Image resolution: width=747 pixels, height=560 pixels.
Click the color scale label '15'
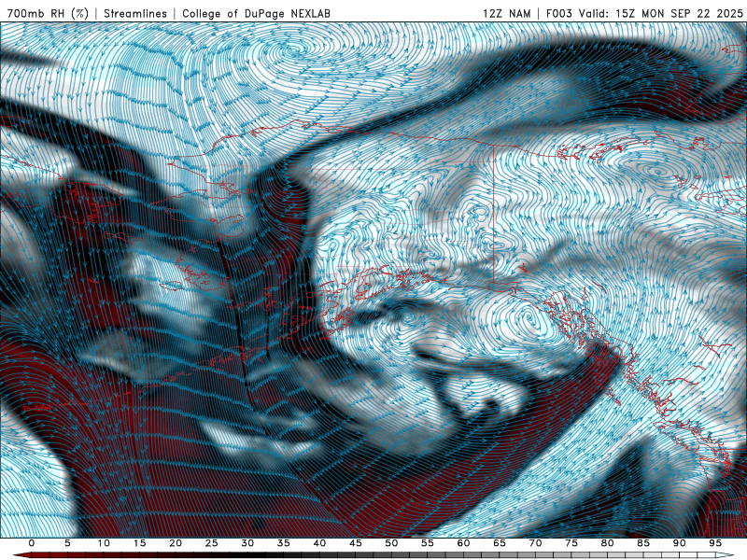click(x=139, y=543)
